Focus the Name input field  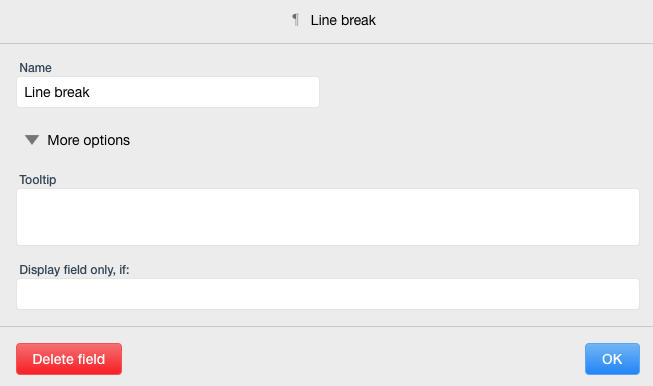pos(168,92)
